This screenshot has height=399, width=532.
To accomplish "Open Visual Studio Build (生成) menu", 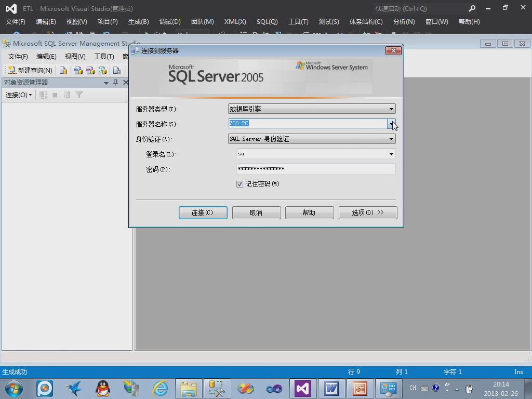I will coord(138,22).
